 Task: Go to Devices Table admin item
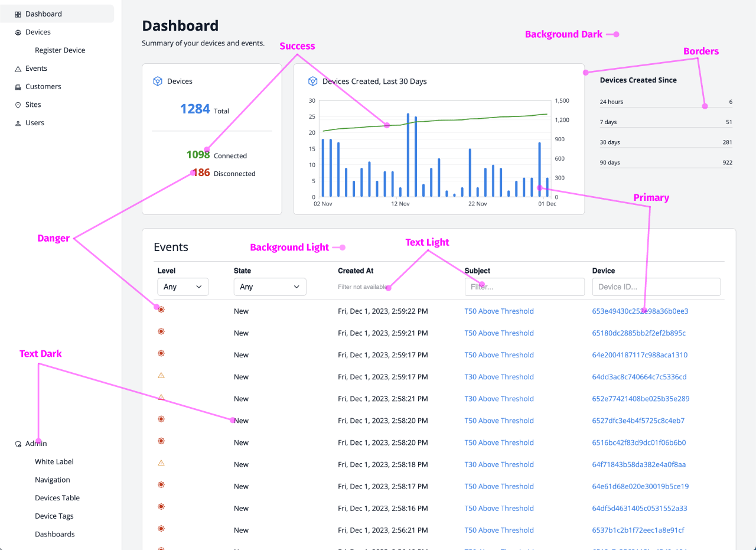(57, 498)
